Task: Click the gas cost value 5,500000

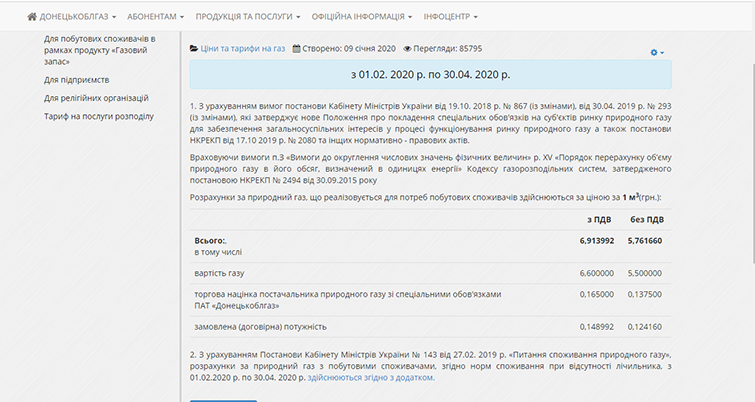Action: pyautogui.click(x=645, y=273)
